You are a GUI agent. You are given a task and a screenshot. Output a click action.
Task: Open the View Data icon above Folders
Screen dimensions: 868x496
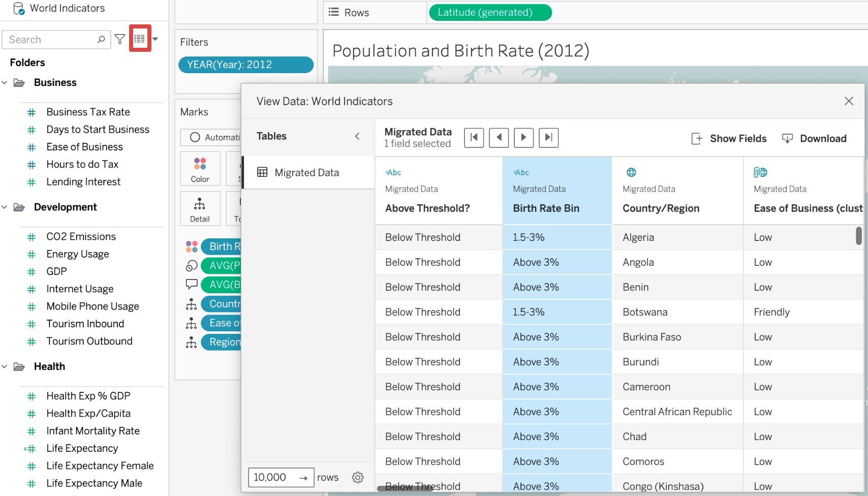click(140, 39)
